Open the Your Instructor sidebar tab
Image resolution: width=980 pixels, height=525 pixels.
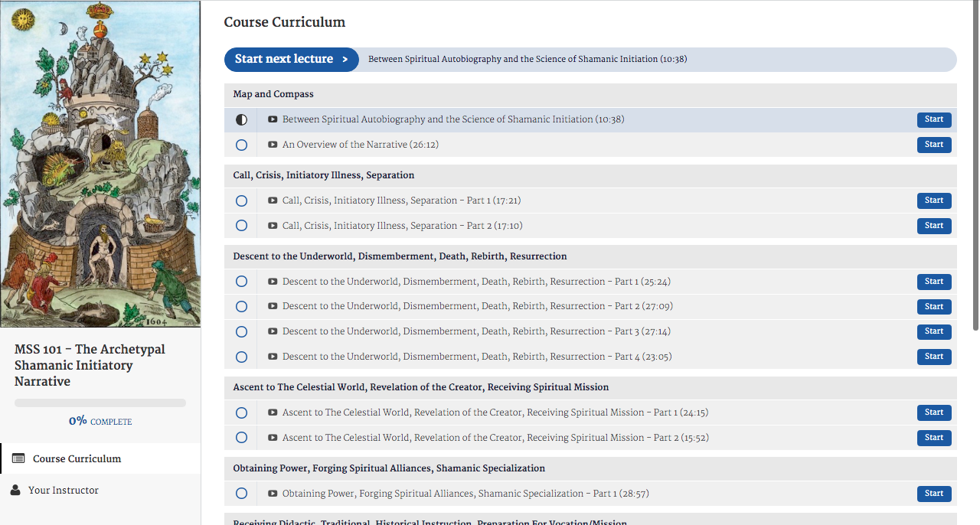(x=64, y=490)
